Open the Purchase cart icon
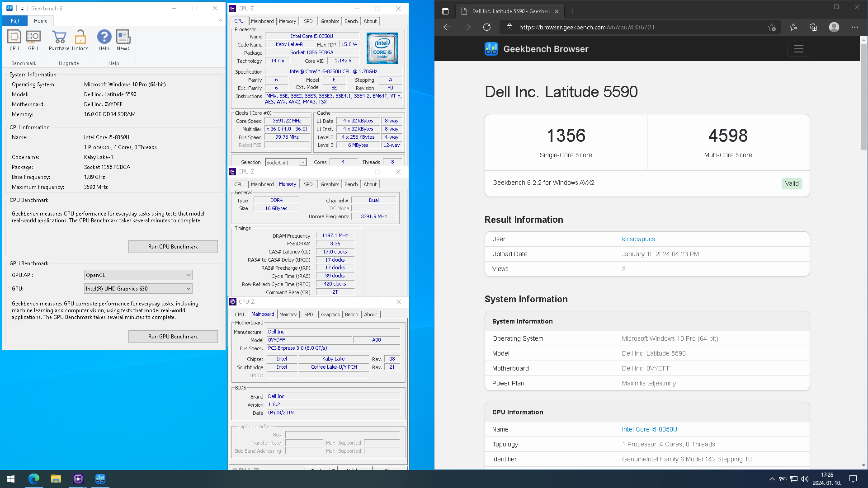The width and height of the screenshot is (868, 488). [x=59, y=41]
